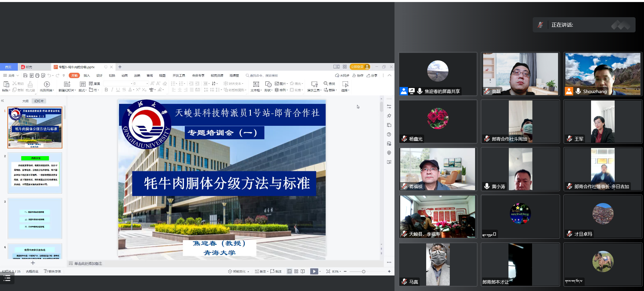Click the share (分享) button
The image size is (644, 291).
tap(372, 76)
